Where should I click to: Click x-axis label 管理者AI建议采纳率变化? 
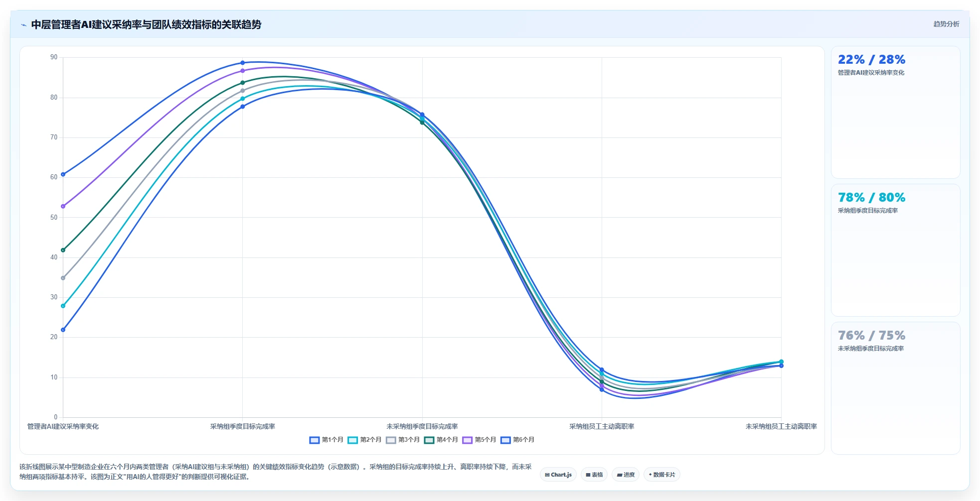(63, 426)
